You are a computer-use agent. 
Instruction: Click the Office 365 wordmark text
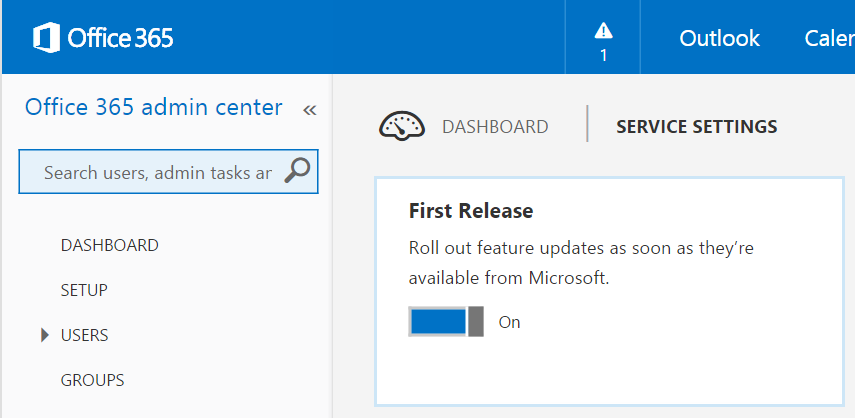[121, 38]
